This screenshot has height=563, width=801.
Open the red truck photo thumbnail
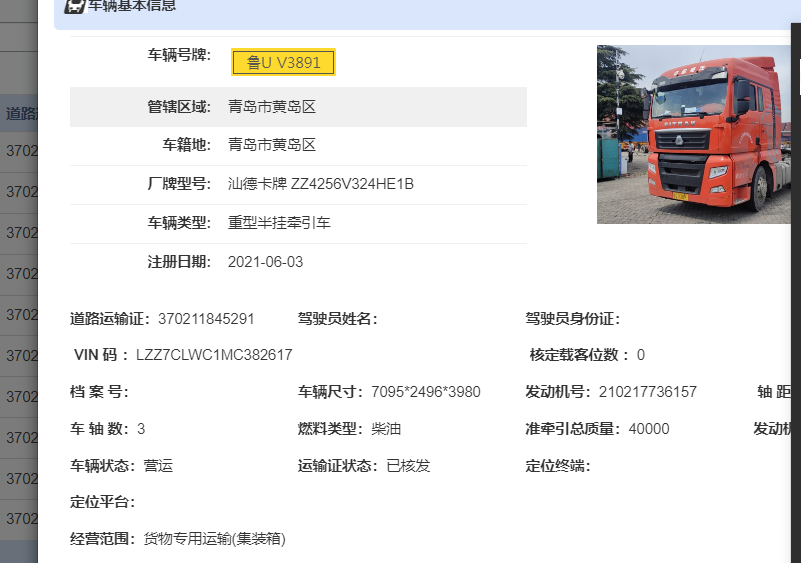coord(693,134)
